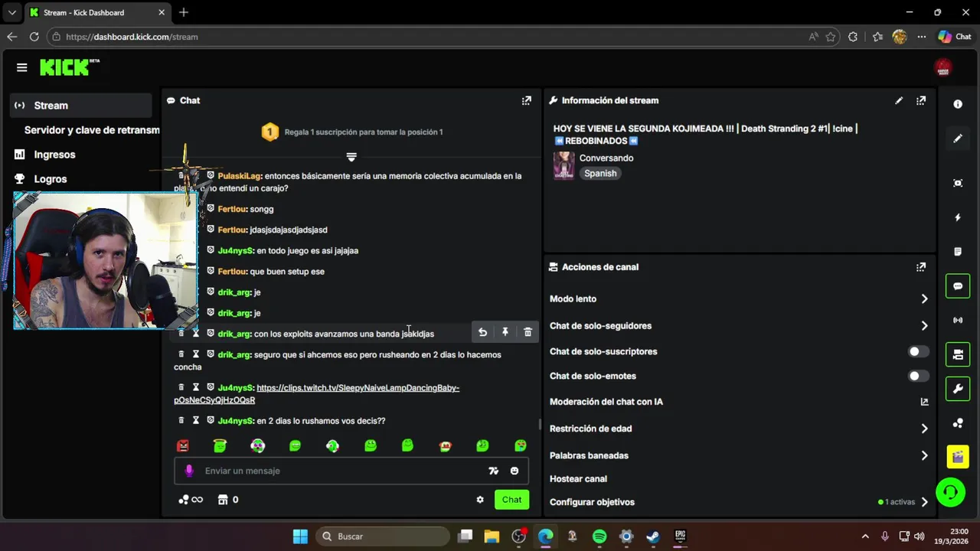Open Steam from the taskbar
The image size is (980, 551).
[653, 536]
